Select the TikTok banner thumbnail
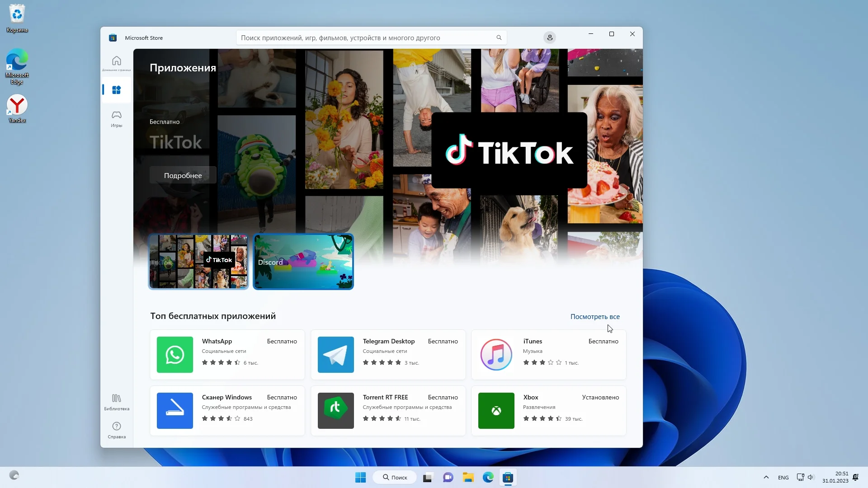The image size is (868, 488). click(x=198, y=262)
